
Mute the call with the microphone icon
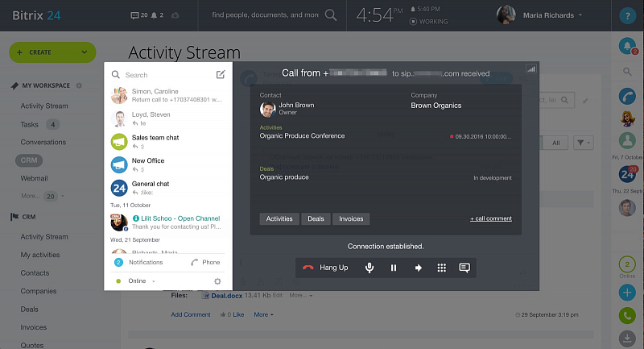pyautogui.click(x=369, y=268)
